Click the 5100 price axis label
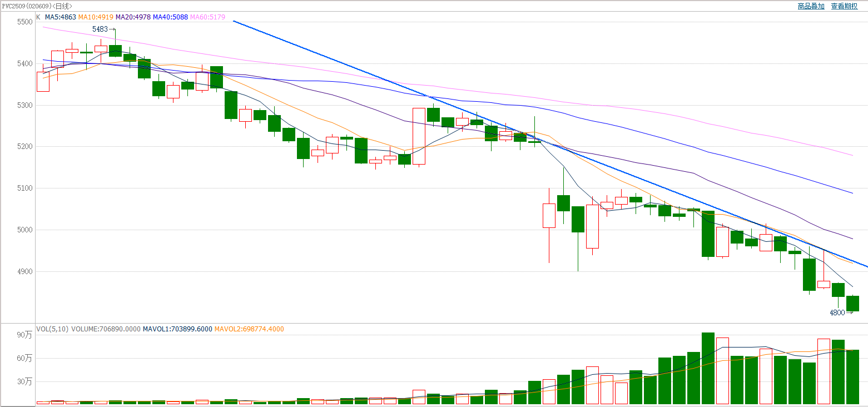 tap(26, 188)
